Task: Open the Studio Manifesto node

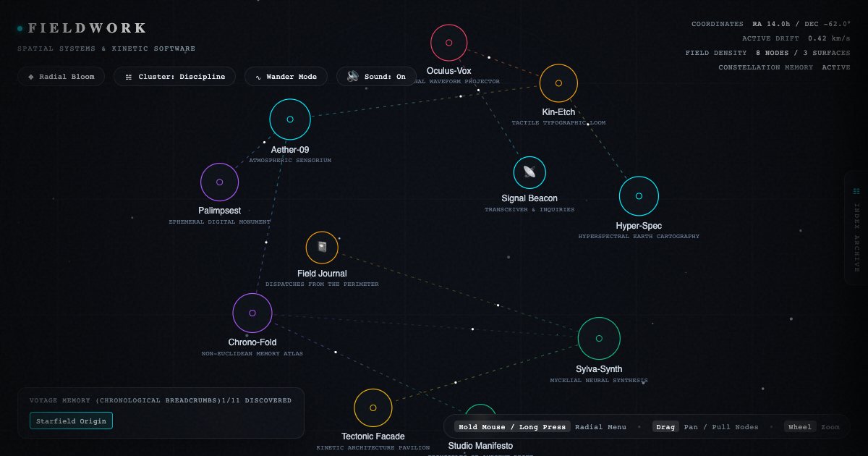Action: pos(480,410)
